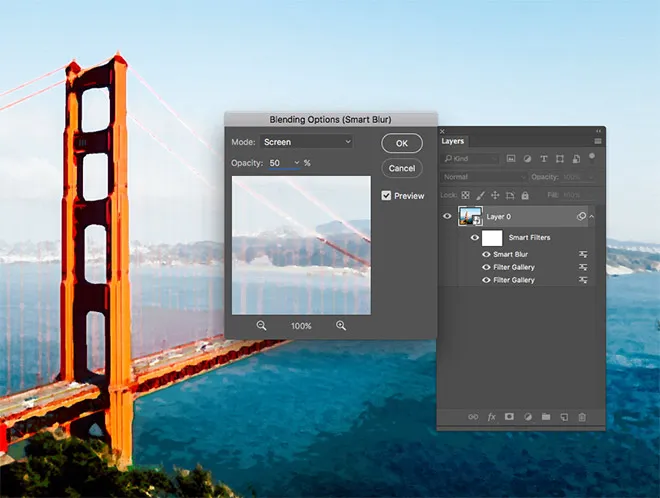Viewport: 660px width, 498px height.
Task: Delete layer using trash icon
Action: [x=583, y=417]
